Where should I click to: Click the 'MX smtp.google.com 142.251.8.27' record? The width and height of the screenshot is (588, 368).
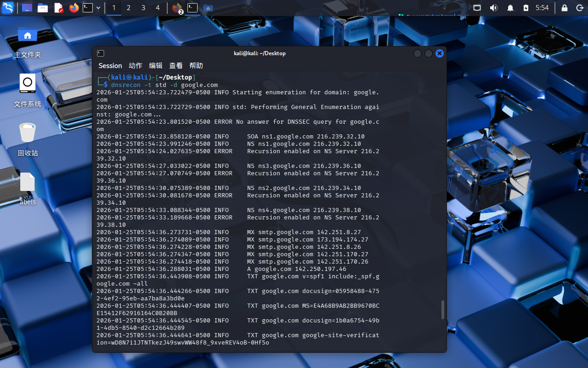[x=304, y=232]
